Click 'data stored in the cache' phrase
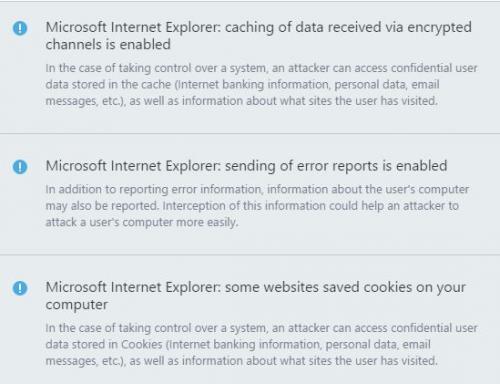 pos(108,84)
